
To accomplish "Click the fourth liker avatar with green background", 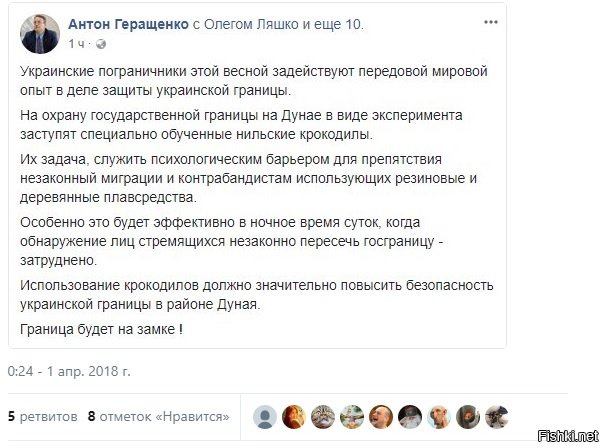I will pos(352,417).
